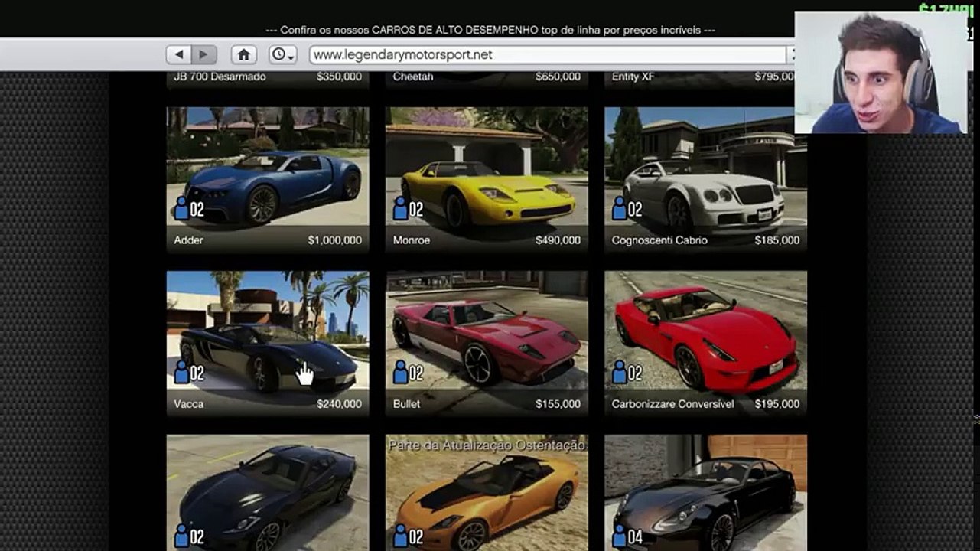Select the Vacca car name
The width and height of the screenshot is (980, 551).
[189, 404]
